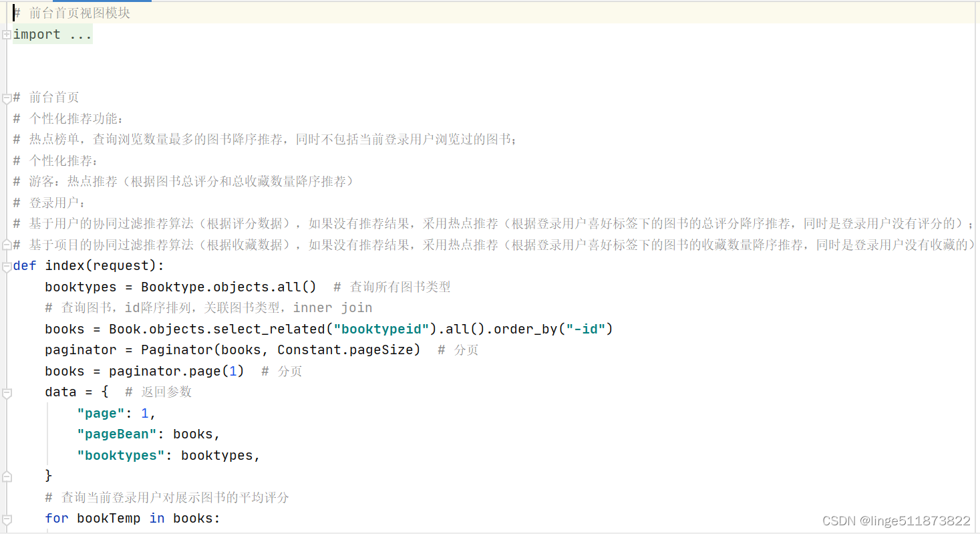Click fold-end marker beside closing brace '}'
The width and height of the screenshot is (980, 534).
click(6, 476)
